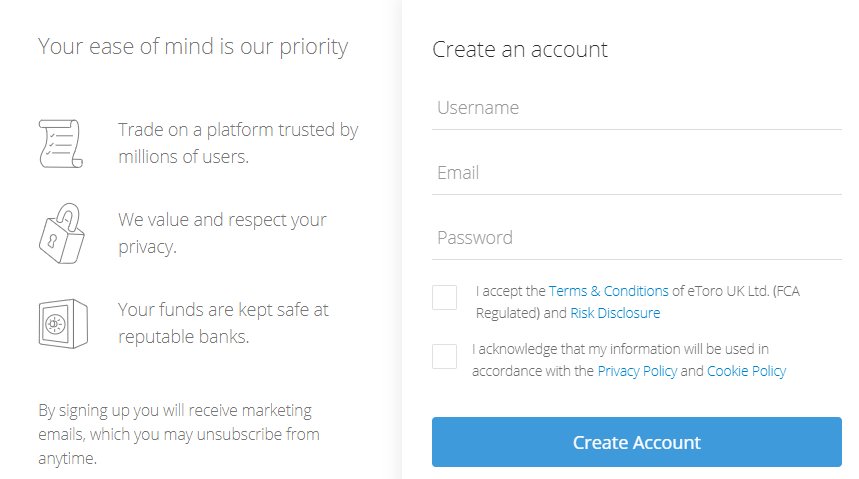The image size is (859, 479).
Task: Open the Cookie Policy link
Action: coord(747,371)
